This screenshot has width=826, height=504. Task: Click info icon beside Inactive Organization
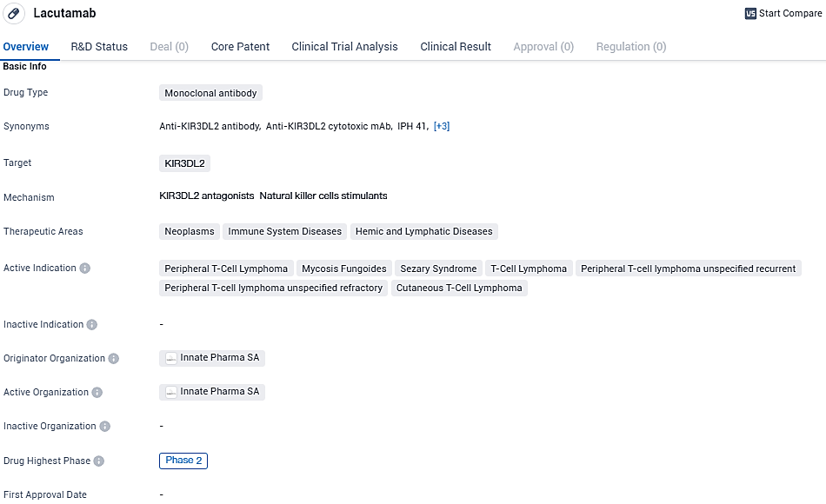[105, 427]
